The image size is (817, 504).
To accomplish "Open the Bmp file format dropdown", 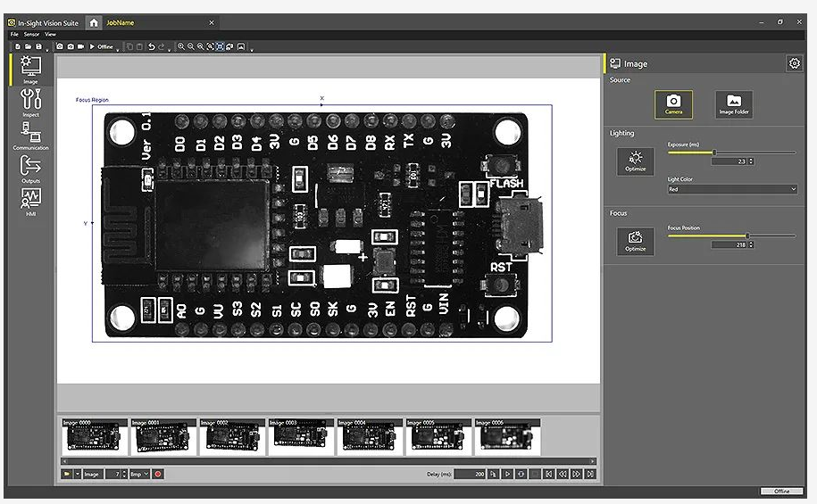I will pyautogui.click(x=140, y=475).
